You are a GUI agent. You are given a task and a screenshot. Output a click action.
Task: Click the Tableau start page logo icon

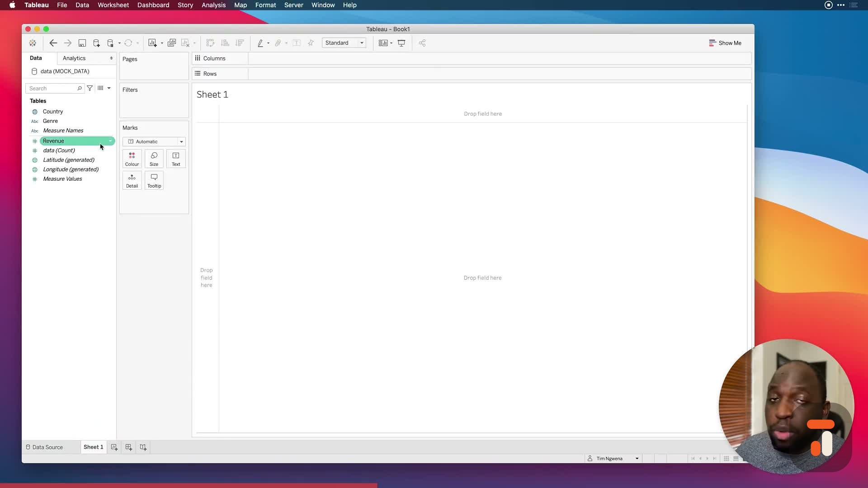(33, 43)
